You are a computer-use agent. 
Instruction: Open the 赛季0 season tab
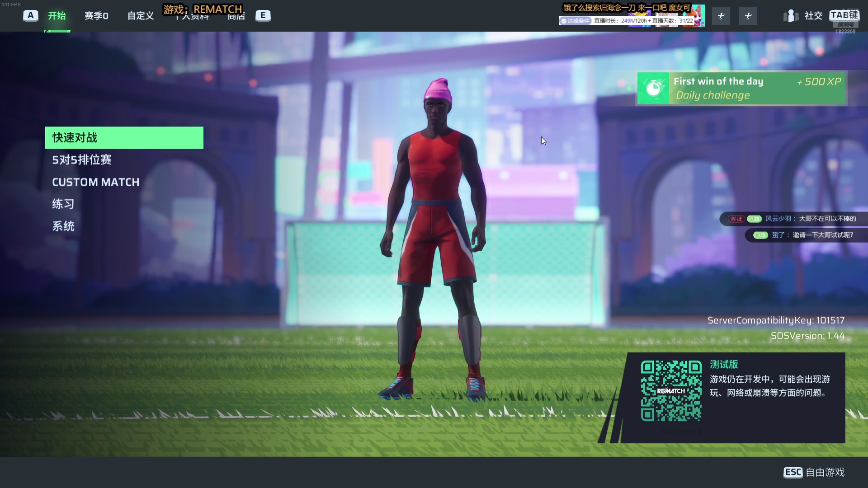coord(96,16)
